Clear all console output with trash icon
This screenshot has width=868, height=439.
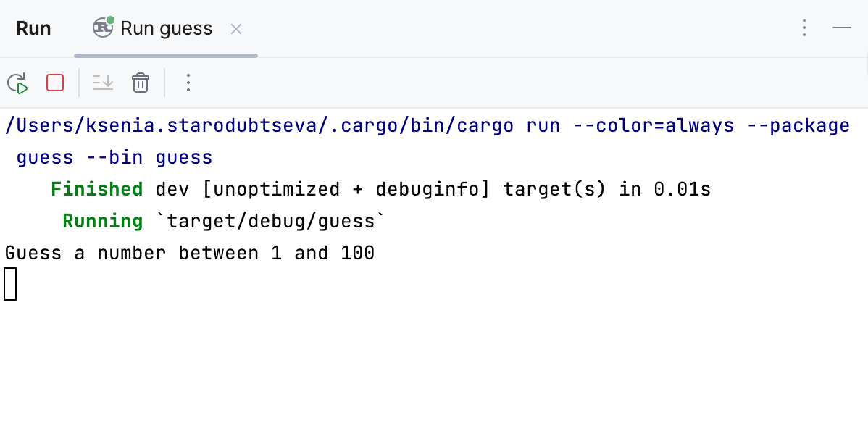141,83
